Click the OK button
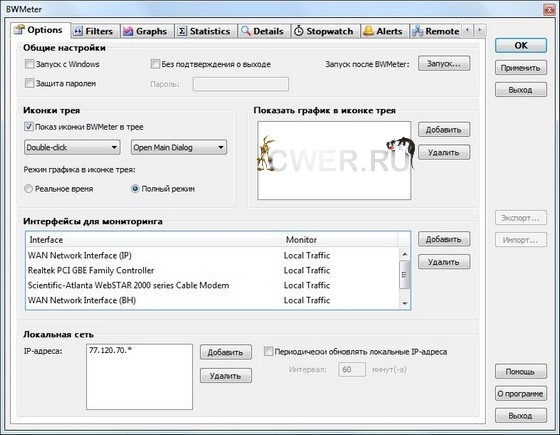 click(x=521, y=46)
